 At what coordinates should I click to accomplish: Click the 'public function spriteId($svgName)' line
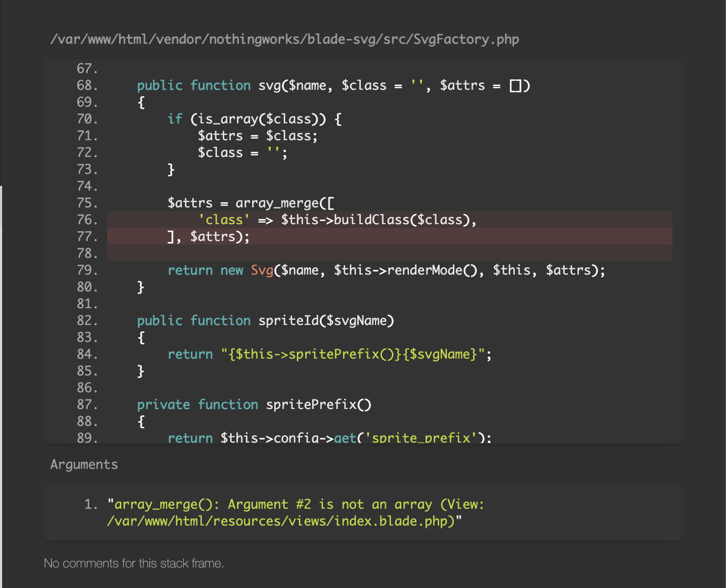pos(265,321)
